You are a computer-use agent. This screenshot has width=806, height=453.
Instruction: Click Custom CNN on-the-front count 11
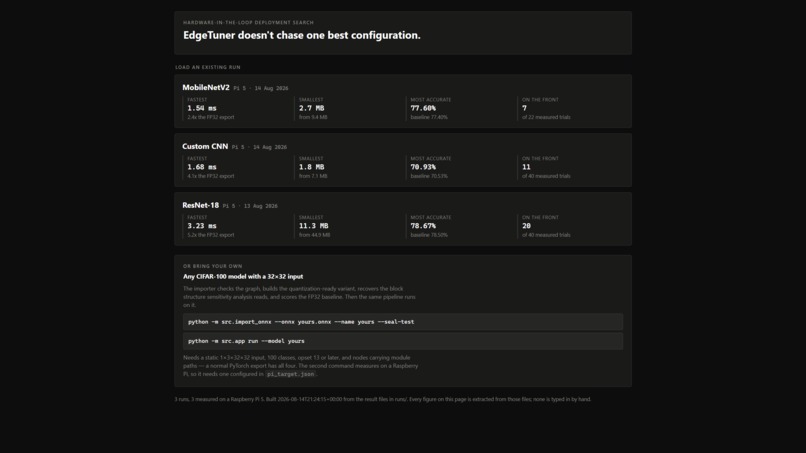(x=526, y=167)
